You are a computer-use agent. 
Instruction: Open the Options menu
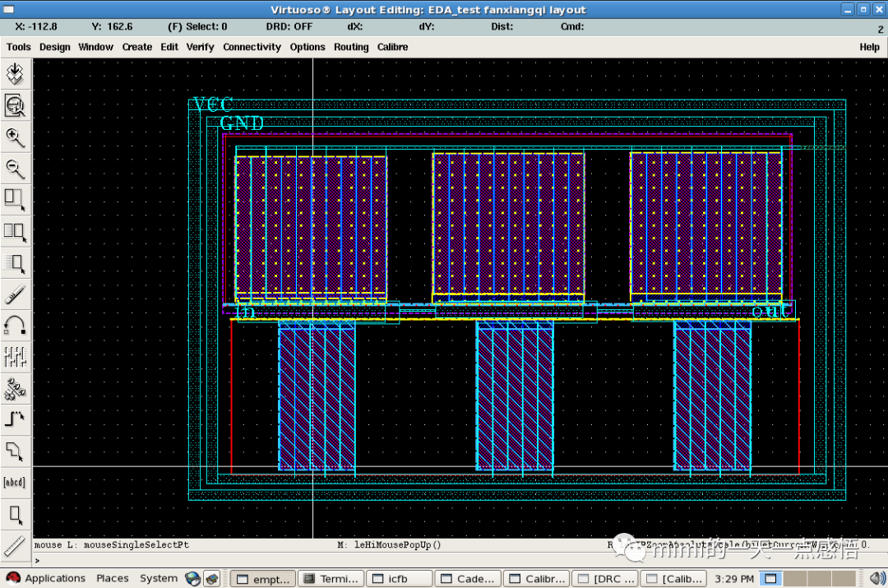(x=308, y=47)
